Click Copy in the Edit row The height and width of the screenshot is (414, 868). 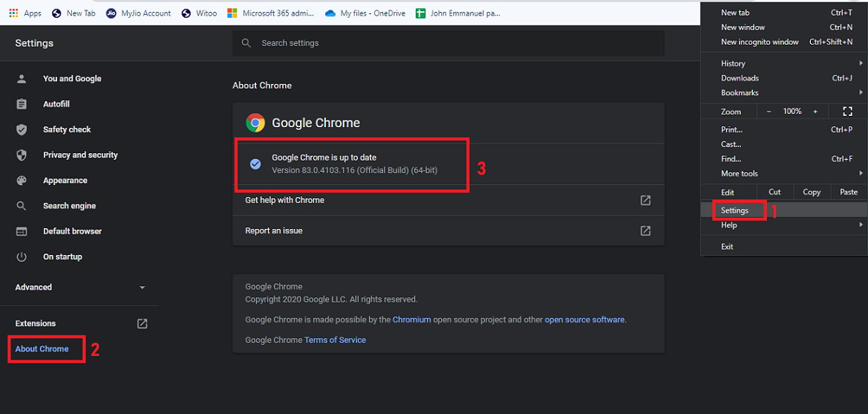(x=812, y=193)
